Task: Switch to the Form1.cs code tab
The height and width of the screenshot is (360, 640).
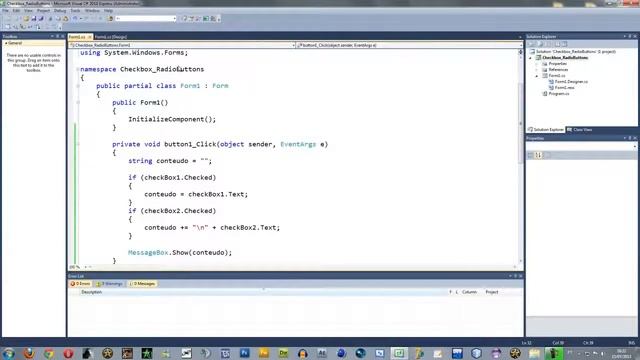Action: click(77, 37)
